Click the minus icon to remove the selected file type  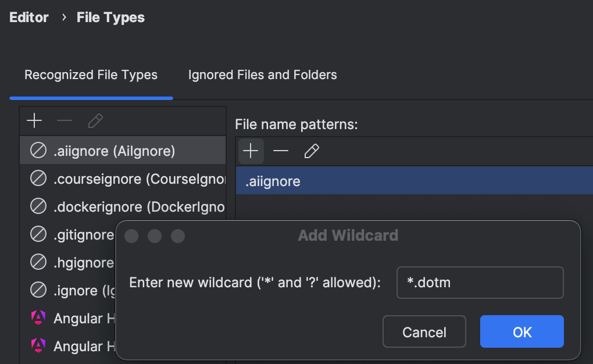pyautogui.click(x=65, y=121)
